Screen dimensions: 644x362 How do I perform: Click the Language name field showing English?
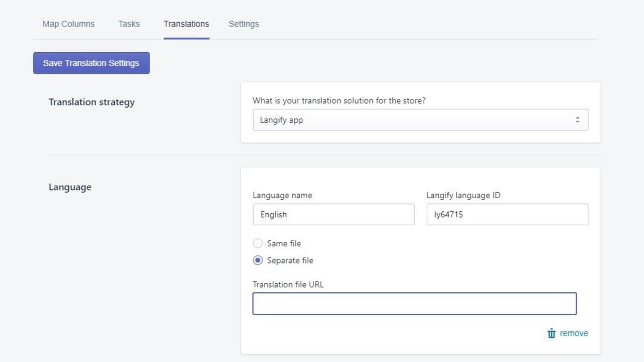(x=334, y=214)
